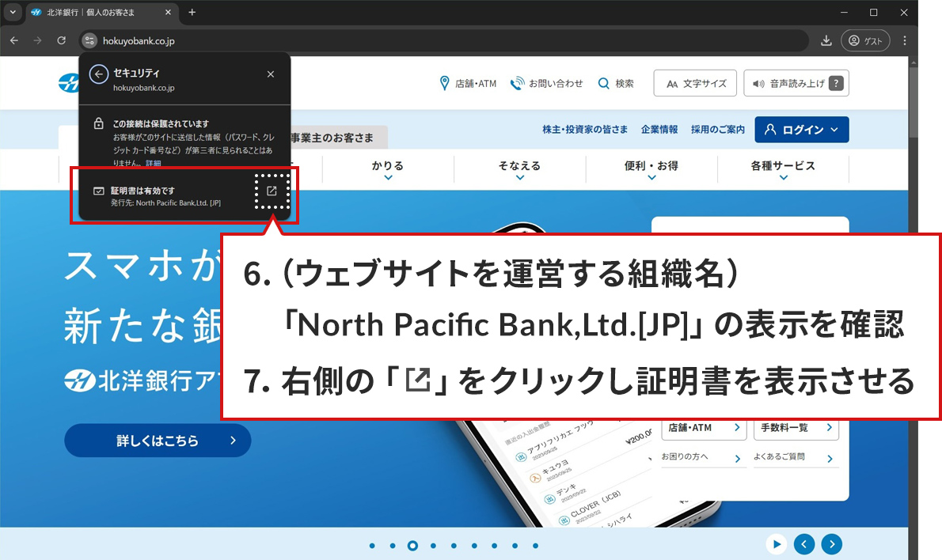The height and width of the screenshot is (560, 942).
Task: Open a new browser tab
Action: 192,12
